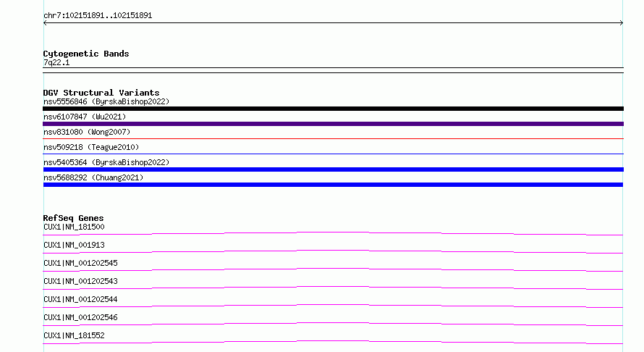Click the blue nsv5405364 variant bar

click(x=333, y=169)
